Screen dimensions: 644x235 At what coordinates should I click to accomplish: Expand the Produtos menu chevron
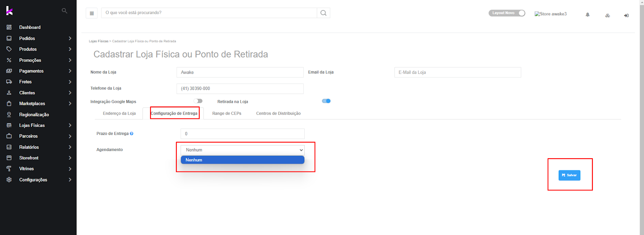coord(70,49)
